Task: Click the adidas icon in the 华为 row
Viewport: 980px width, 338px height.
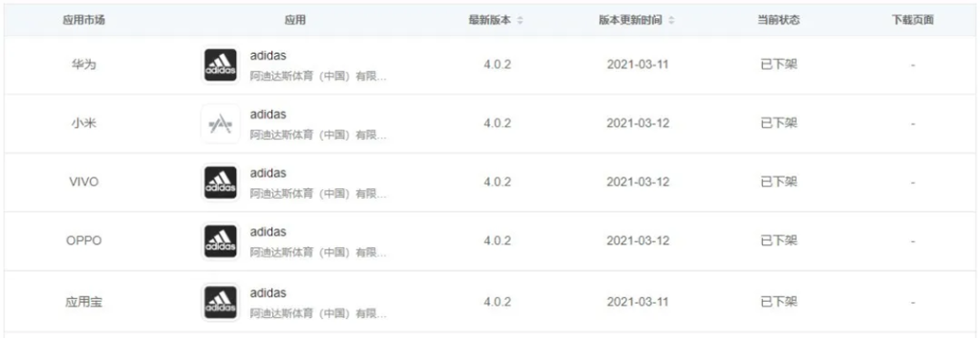Action: [220, 65]
